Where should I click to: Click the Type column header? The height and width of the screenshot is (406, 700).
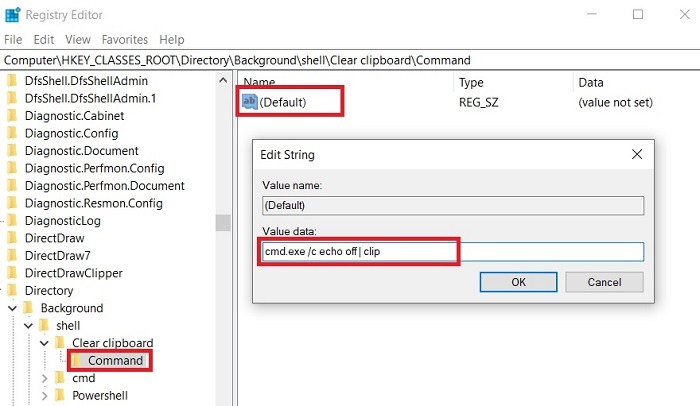tap(472, 82)
